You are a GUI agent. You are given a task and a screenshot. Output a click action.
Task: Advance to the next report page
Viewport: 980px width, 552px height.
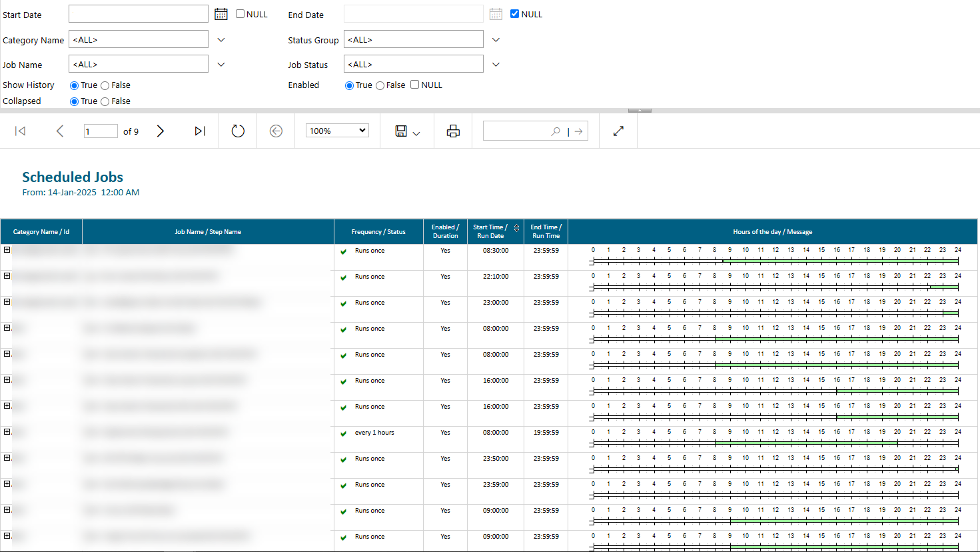(160, 131)
